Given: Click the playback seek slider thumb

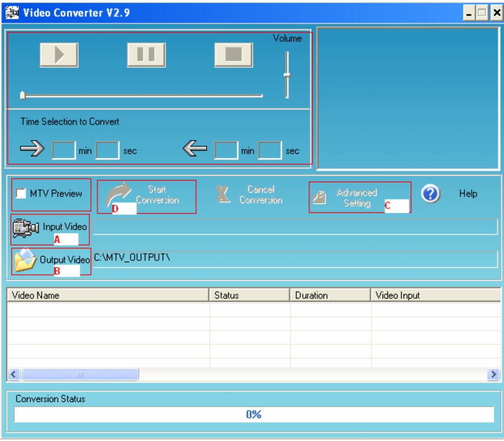Looking at the screenshot, I should click(23, 96).
